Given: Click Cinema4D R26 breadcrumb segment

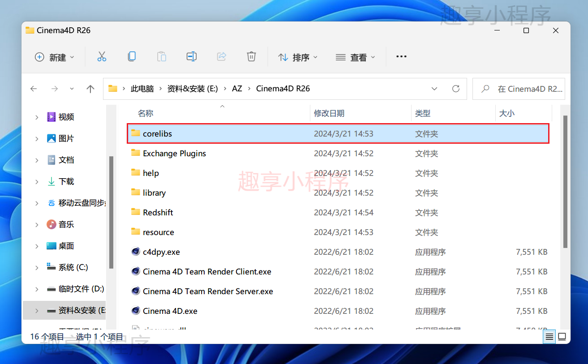Looking at the screenshot, I should click(x=283, y=89).
